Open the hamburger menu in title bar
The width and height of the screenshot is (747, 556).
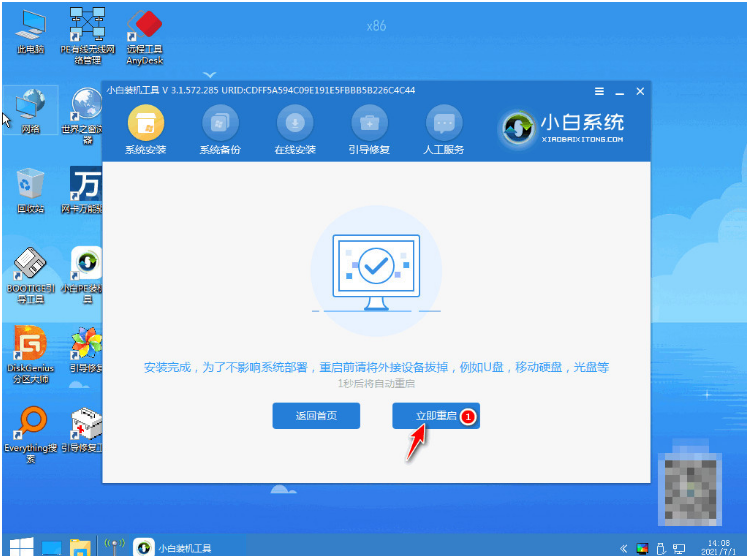coord(599,91)
